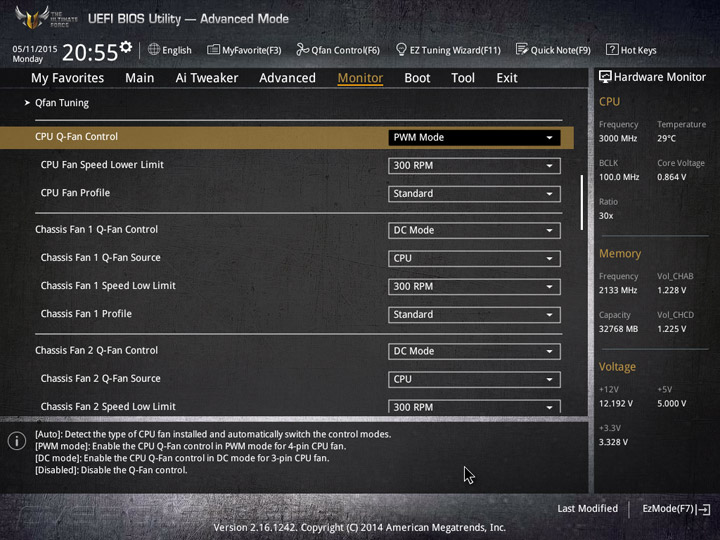
Task: Open the My Favorites tab
Action: 68,78
